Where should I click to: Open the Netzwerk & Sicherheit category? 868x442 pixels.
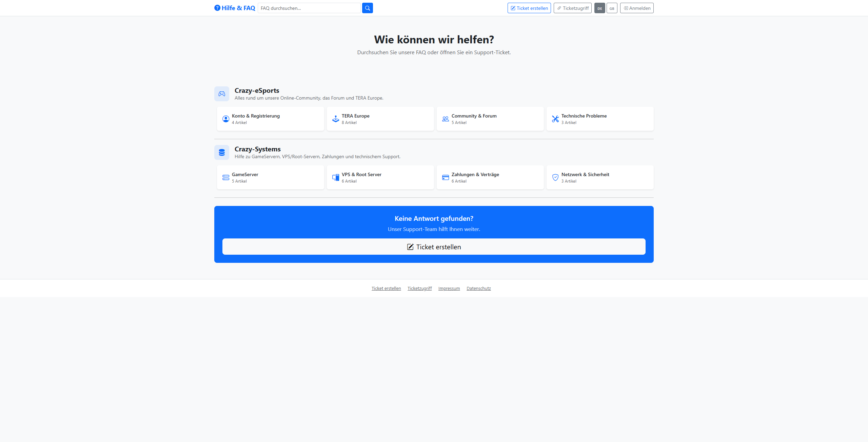click(x=600, y=177)
